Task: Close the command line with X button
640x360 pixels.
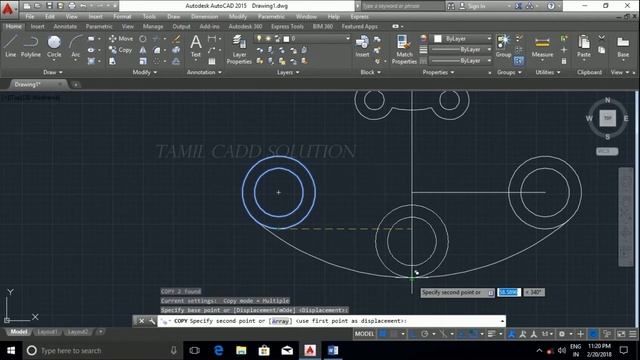Action: (x=141, y=321)
